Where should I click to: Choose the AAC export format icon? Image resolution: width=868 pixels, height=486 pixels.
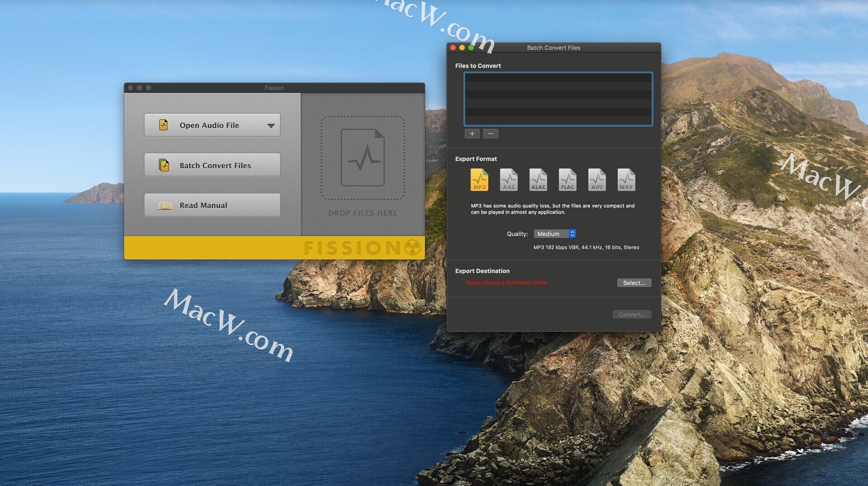[509, 180]
